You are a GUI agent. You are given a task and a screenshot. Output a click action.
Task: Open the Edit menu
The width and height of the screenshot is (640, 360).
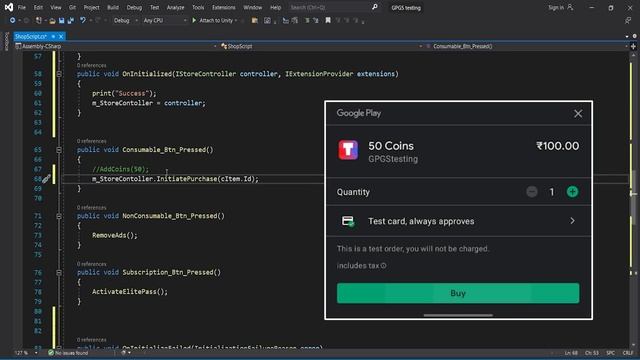click(38, 7)
